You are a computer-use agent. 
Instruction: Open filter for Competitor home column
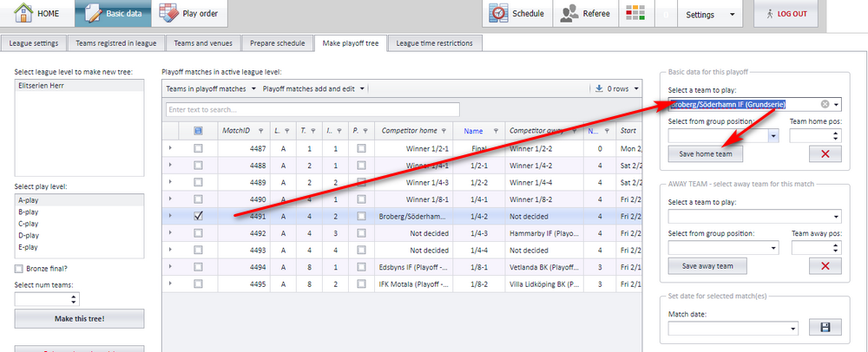[x=444, y=131]
